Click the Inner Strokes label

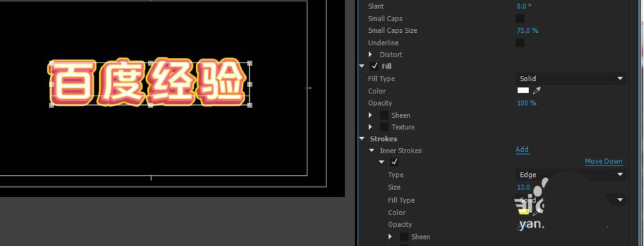click(401, 151)
